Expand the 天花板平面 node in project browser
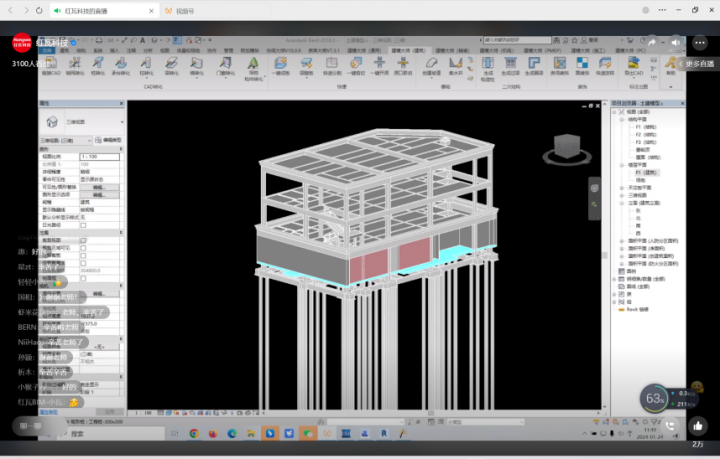720x459 pixels. pos(620,186)
